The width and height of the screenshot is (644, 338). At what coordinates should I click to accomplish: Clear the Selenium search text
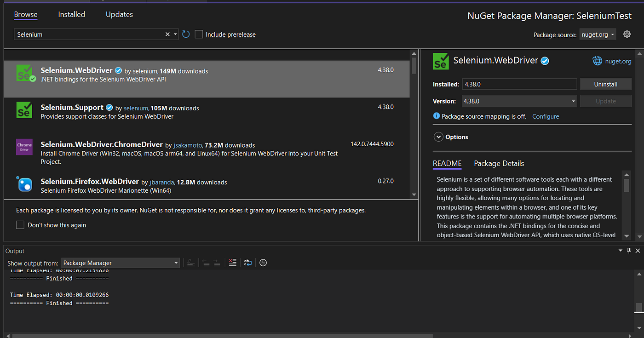(x=167, y=34)
